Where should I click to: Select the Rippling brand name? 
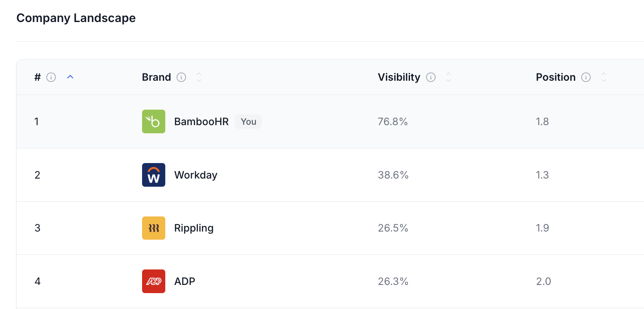[194, 228]
